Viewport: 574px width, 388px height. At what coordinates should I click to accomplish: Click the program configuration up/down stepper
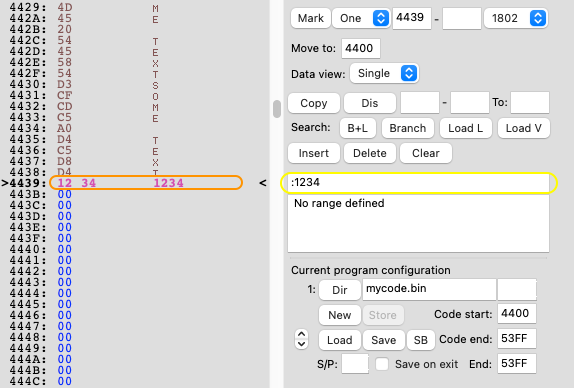pos(301,340)
